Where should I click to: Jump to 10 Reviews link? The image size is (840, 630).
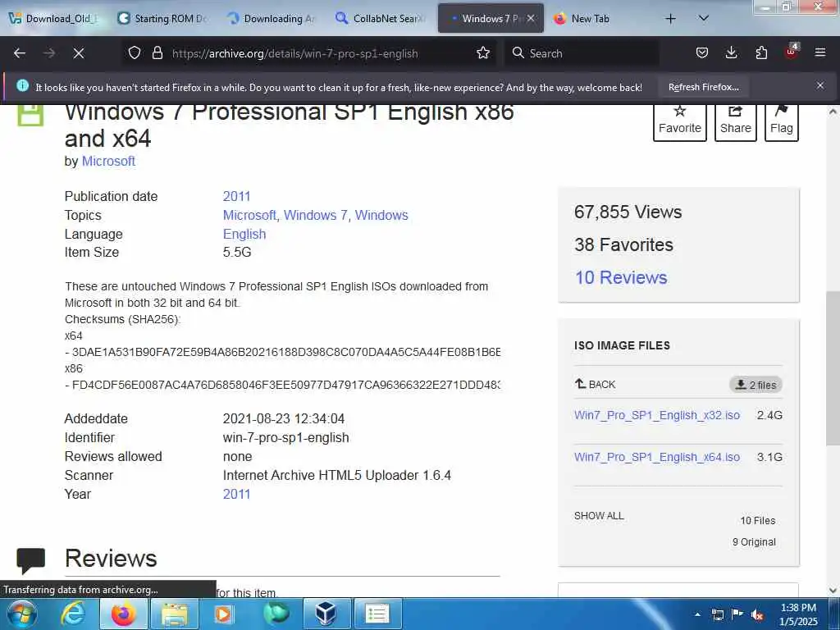click(621, 277)
